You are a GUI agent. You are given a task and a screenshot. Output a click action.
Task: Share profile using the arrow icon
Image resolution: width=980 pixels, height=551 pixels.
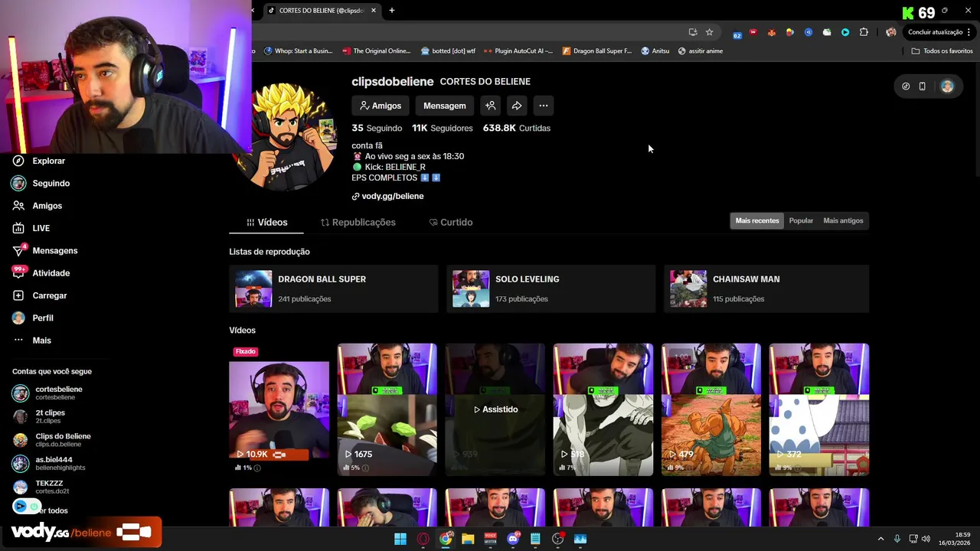coord(517,106)
